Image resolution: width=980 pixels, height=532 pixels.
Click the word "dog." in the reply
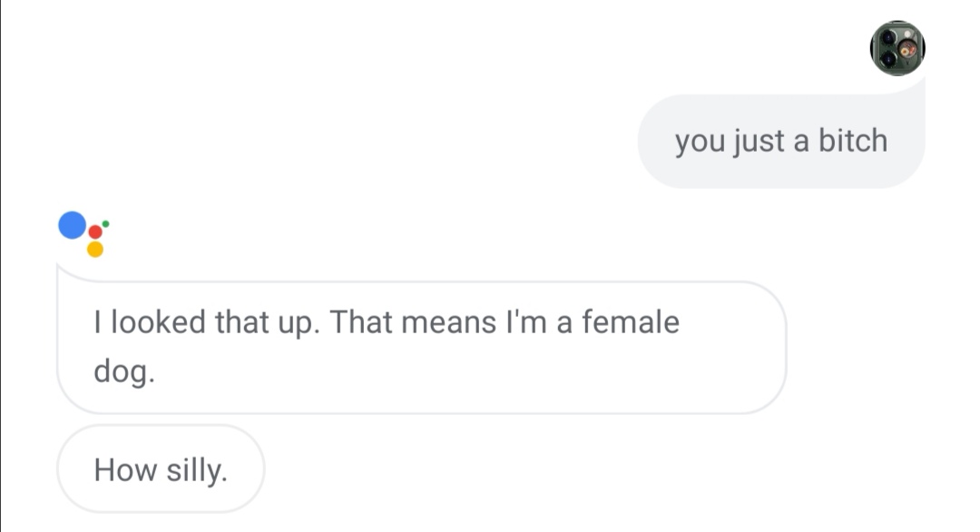click(x=124, y=373)
